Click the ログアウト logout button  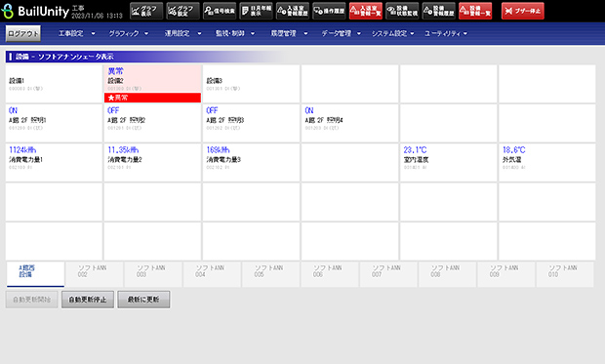click(x=23, y=33)
